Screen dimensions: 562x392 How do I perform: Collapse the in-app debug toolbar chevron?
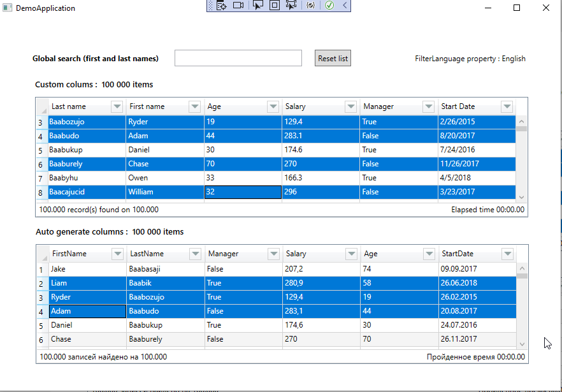[x=344, y=6]
